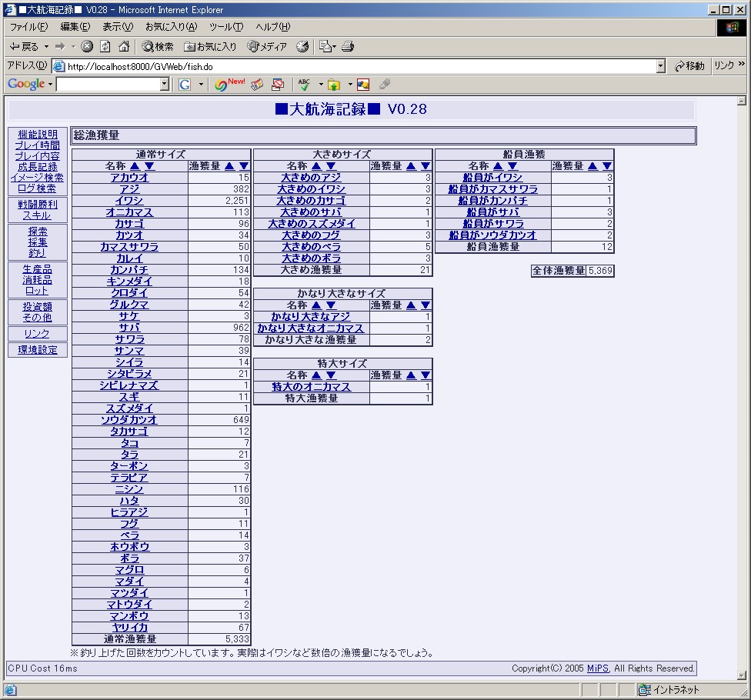
Task: Go to the Home page icon
Action: tap(124, 46)
